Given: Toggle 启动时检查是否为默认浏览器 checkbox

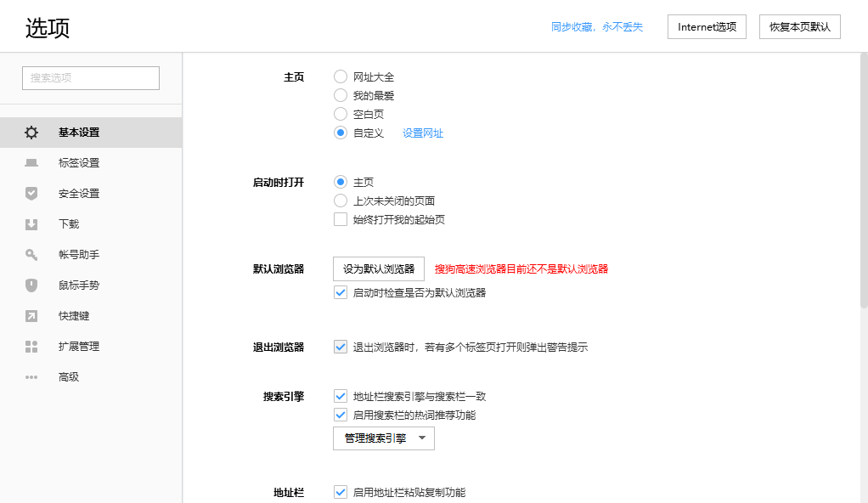Looking at the screenshot, I should pos(341,292).
